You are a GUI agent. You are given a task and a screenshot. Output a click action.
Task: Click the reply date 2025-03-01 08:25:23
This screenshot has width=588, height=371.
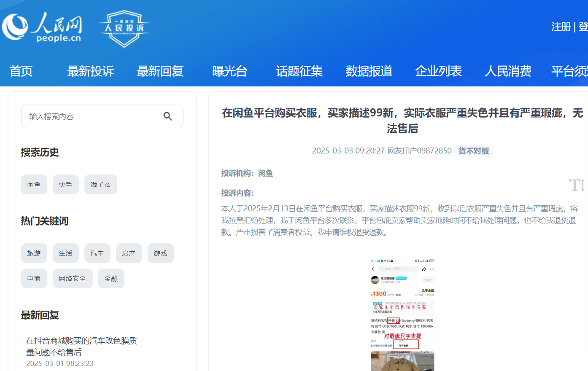(x=60, y=363)
